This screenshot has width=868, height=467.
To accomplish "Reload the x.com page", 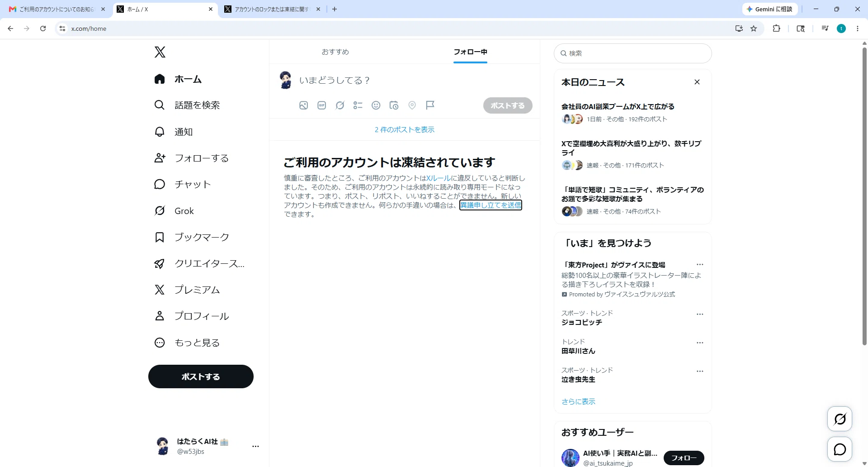I will pos(43,29).
